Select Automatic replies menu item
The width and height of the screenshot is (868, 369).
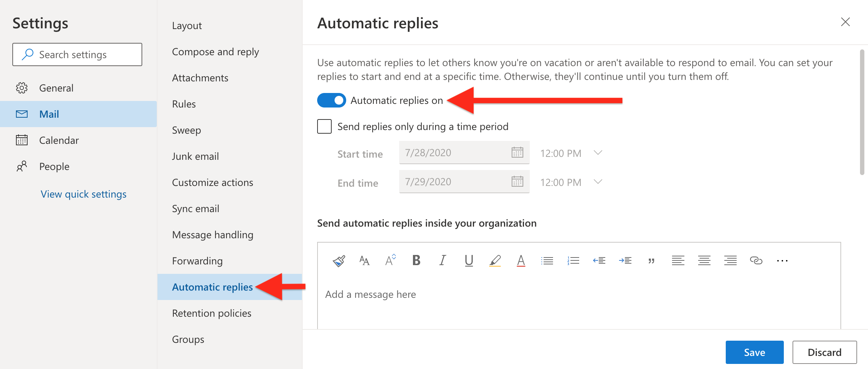click(x=230, y=287)
